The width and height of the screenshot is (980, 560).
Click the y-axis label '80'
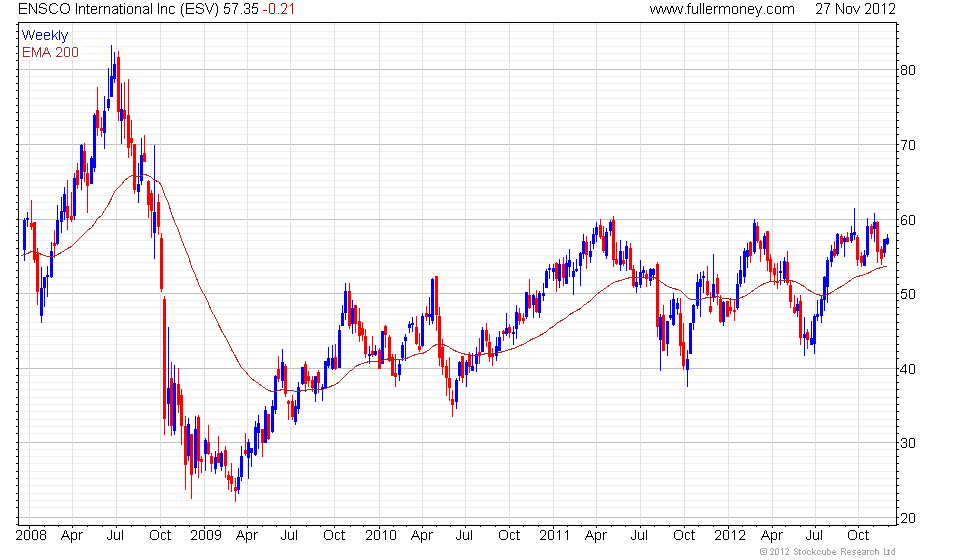pos(907,70)
